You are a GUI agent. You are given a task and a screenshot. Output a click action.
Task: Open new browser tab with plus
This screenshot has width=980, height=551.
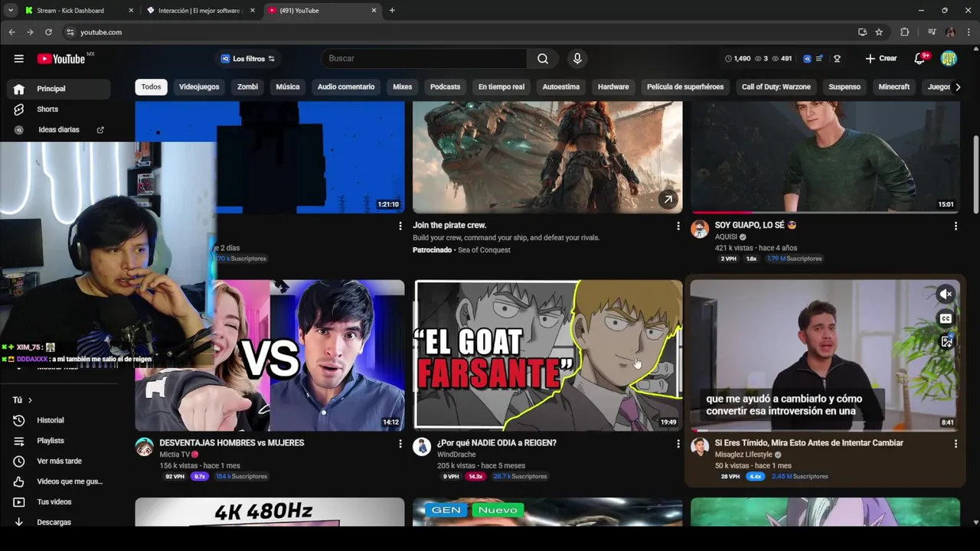click(392, 10)
